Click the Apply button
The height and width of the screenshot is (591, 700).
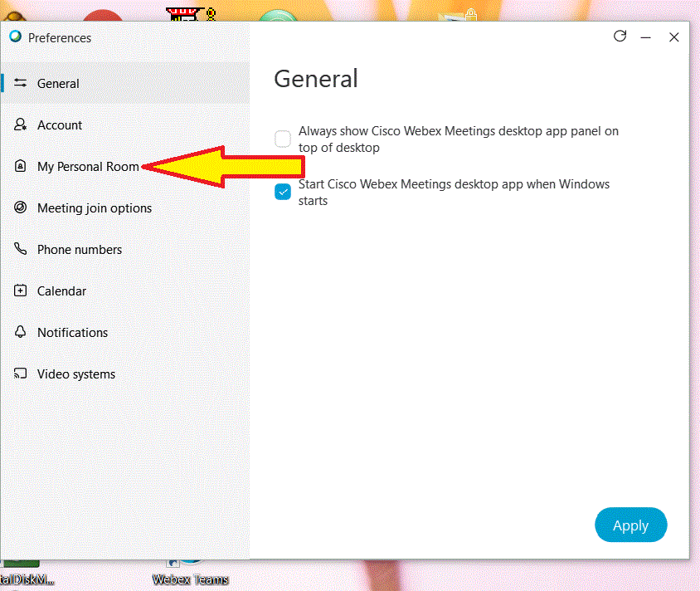point(631,525)
